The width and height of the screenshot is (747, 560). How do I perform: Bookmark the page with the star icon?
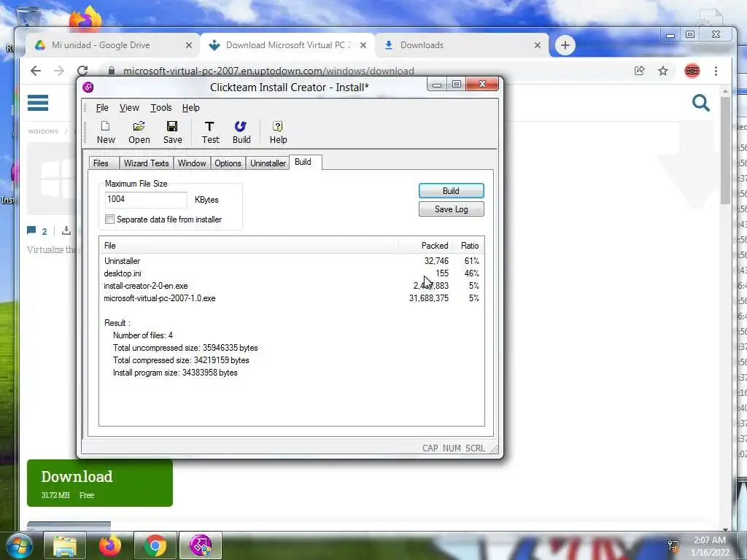pyautogui.click(x=662, y=71)
